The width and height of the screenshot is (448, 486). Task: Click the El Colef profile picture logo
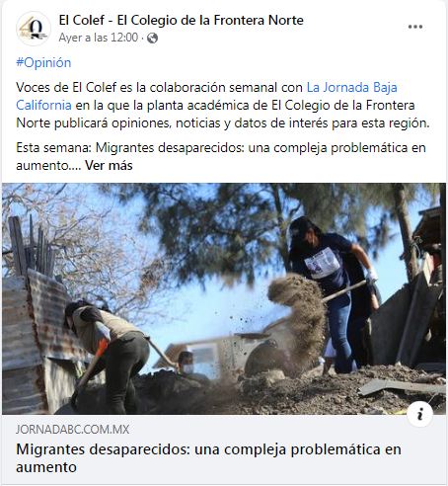pos(34,29)
